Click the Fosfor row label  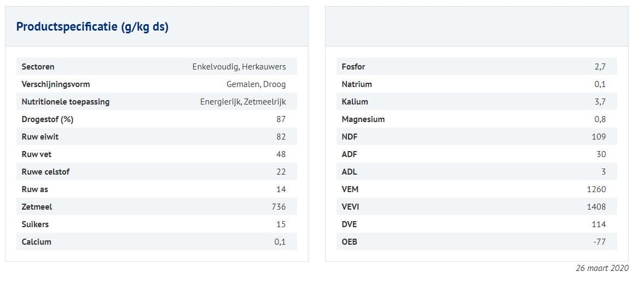(353, 67)
